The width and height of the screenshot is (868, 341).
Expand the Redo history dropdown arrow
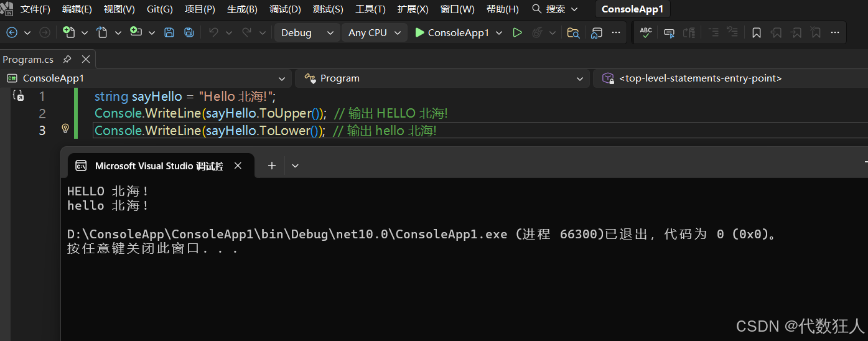pos(263,33)
